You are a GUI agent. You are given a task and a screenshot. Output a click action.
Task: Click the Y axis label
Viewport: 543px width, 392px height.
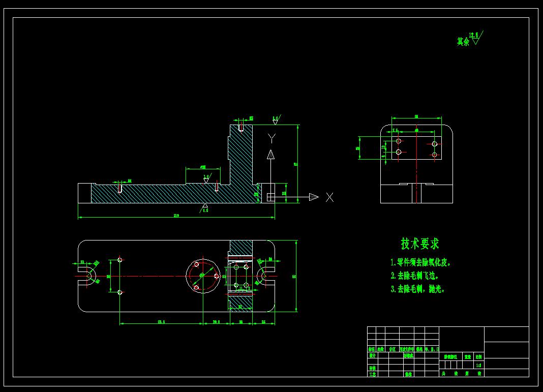click(x=272, y=138)
